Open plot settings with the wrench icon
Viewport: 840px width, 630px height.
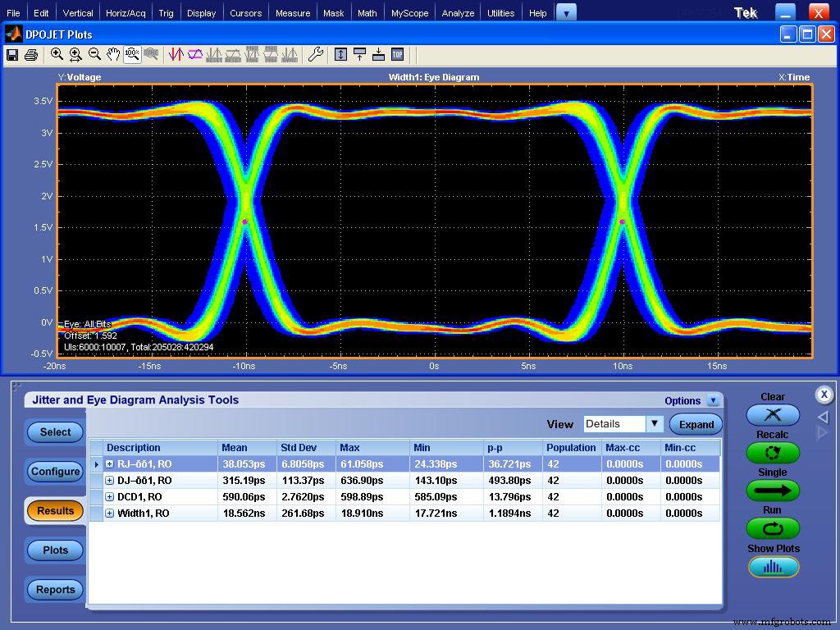point(316,54)
